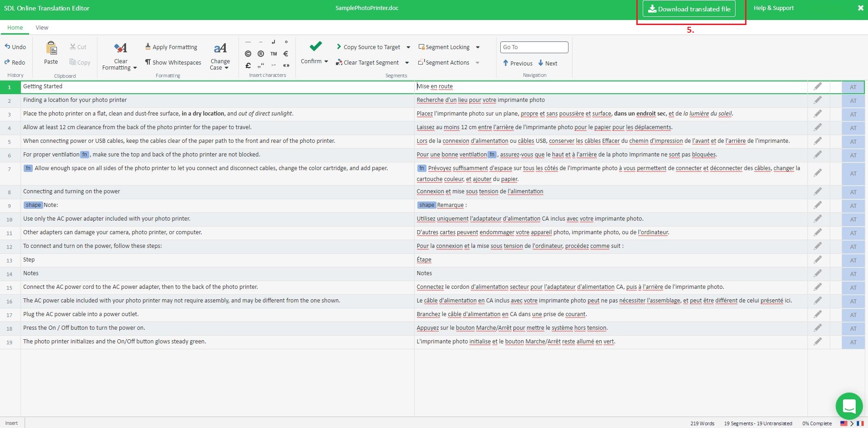Switch to the Home tab

(15, 28)
